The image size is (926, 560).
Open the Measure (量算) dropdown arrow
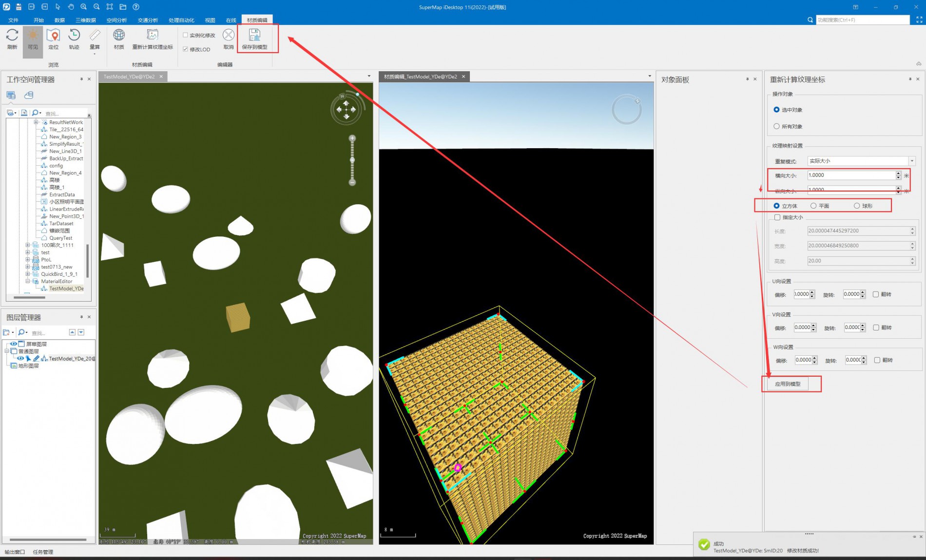(x=95, y=54)
